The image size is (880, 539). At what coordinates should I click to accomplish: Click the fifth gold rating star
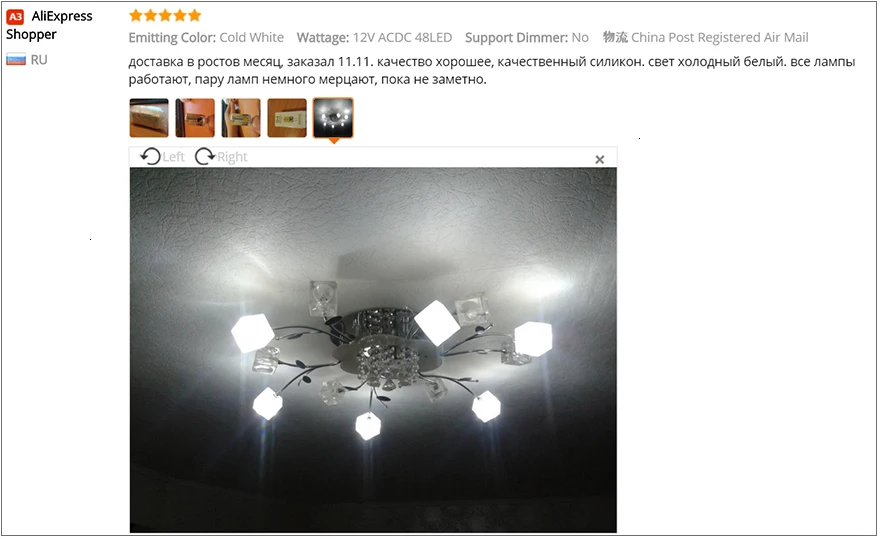pos(195,15)
